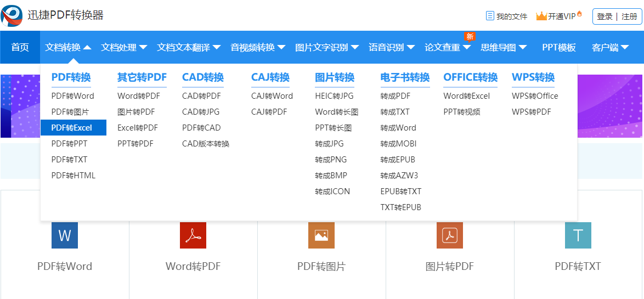644x299 pixels.
Task: Click the 迅捷PDF转换器 logo icon
Action: [12, 15]
